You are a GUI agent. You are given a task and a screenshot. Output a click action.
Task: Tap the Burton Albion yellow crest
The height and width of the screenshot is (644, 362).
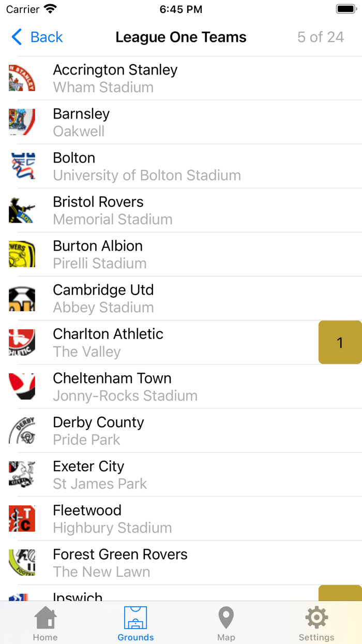coord(22,254)
